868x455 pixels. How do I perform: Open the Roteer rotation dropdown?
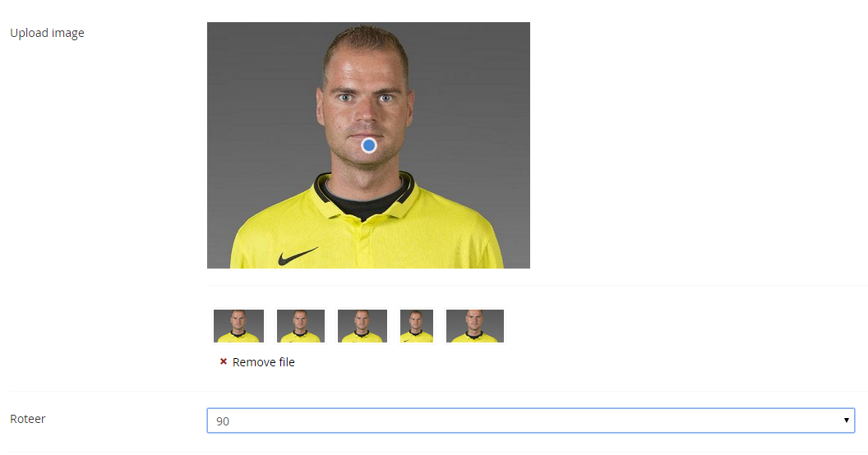click(x=530, y=421)
